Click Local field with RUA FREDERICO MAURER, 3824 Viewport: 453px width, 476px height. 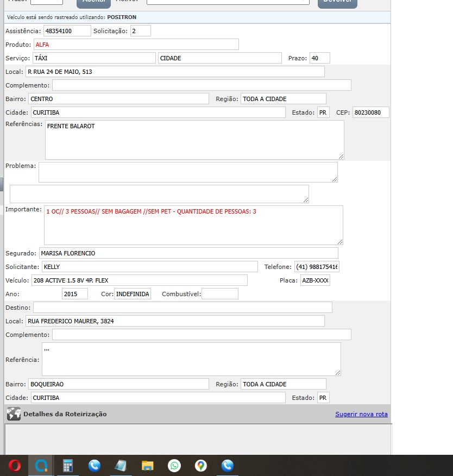(x=175, y=321)
